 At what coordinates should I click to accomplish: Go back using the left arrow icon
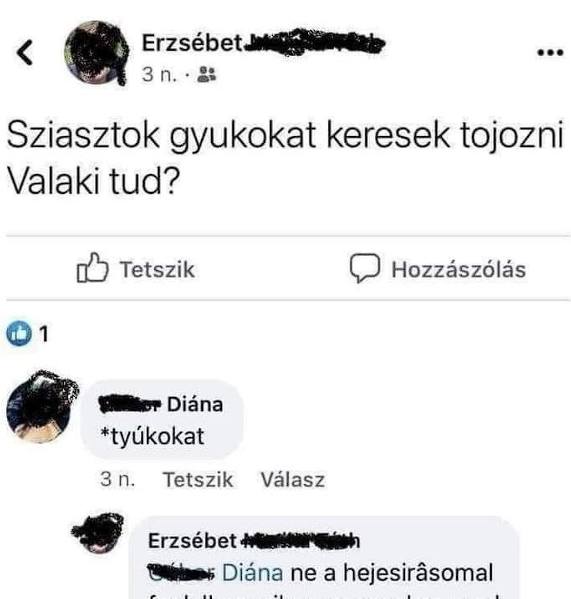(25, 52)
